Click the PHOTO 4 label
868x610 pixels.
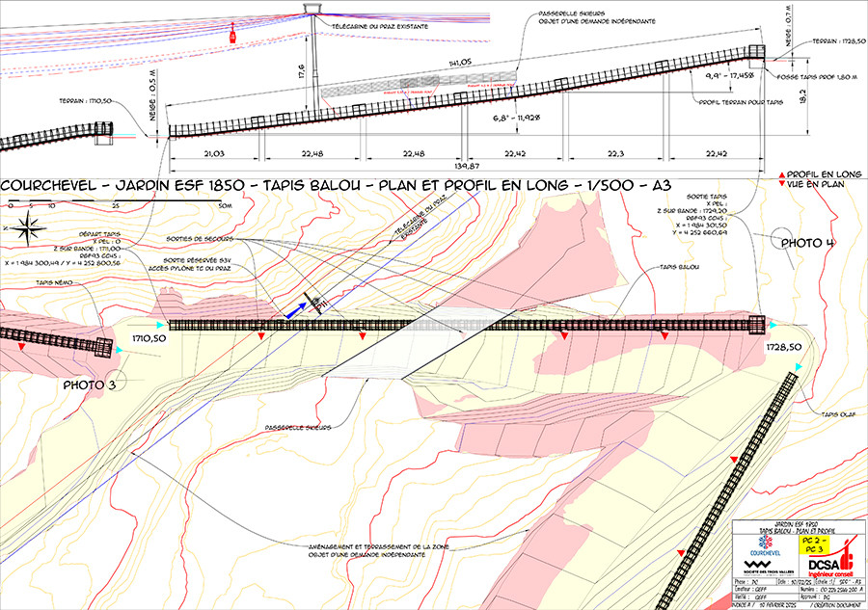pos(807,243)
